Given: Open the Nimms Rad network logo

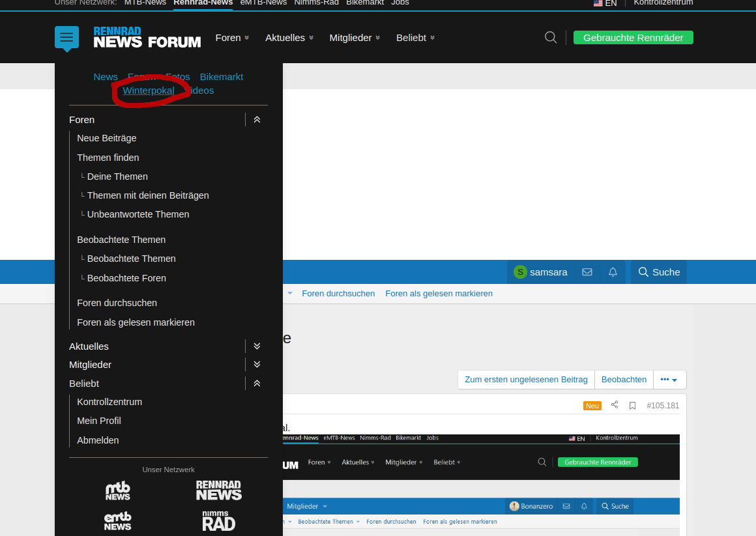Looking at the screenshot, I should click(218, 520).
